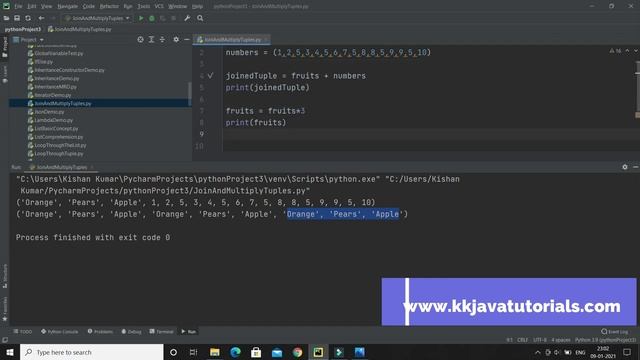Open the Help menu
640x360 pixels.
(198, 6)
